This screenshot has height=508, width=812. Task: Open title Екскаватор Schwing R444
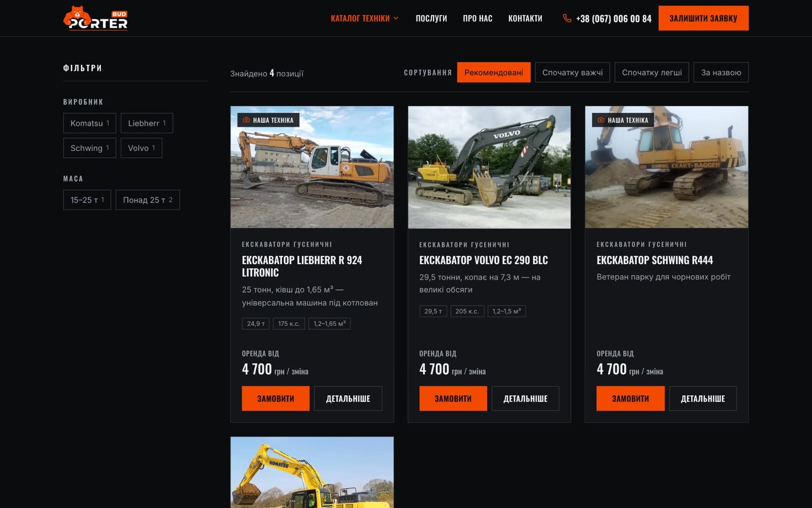point(655,260)
